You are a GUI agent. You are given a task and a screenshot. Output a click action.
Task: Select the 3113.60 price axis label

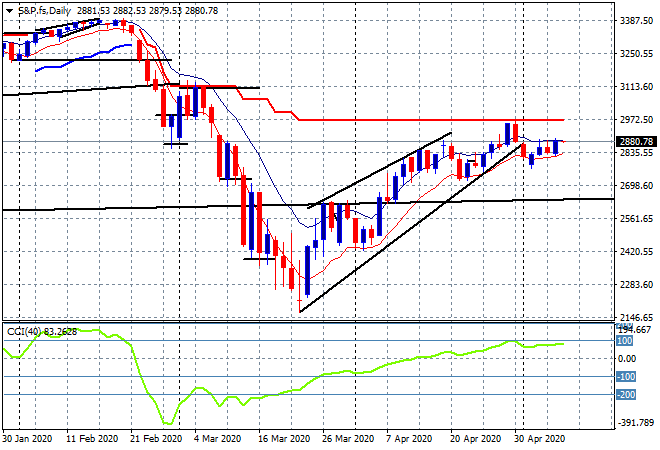(x=636, y=87)
